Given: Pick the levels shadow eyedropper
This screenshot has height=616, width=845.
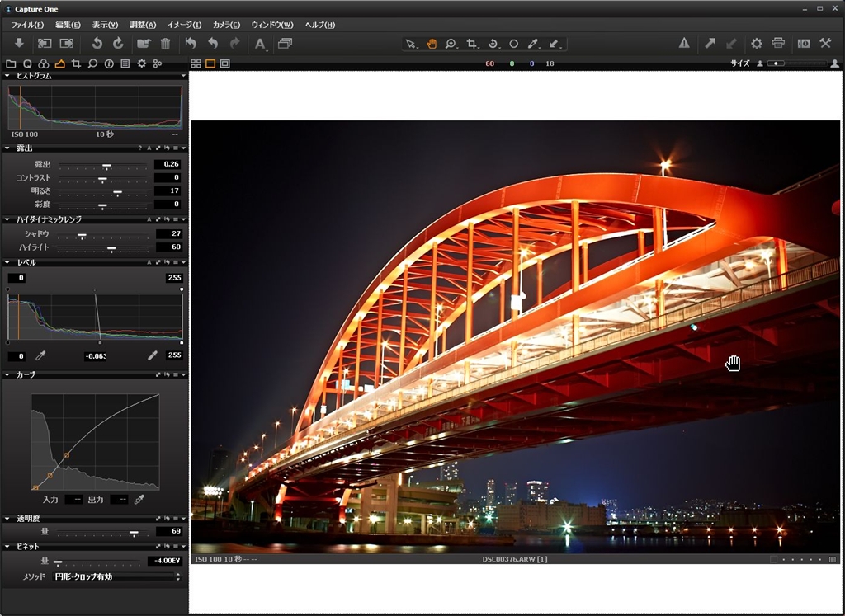Looking at the screenshot, I should 40,356.
